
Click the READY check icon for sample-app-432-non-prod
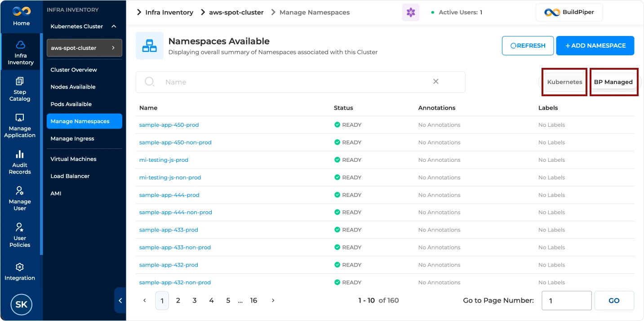tap(337, 282)
